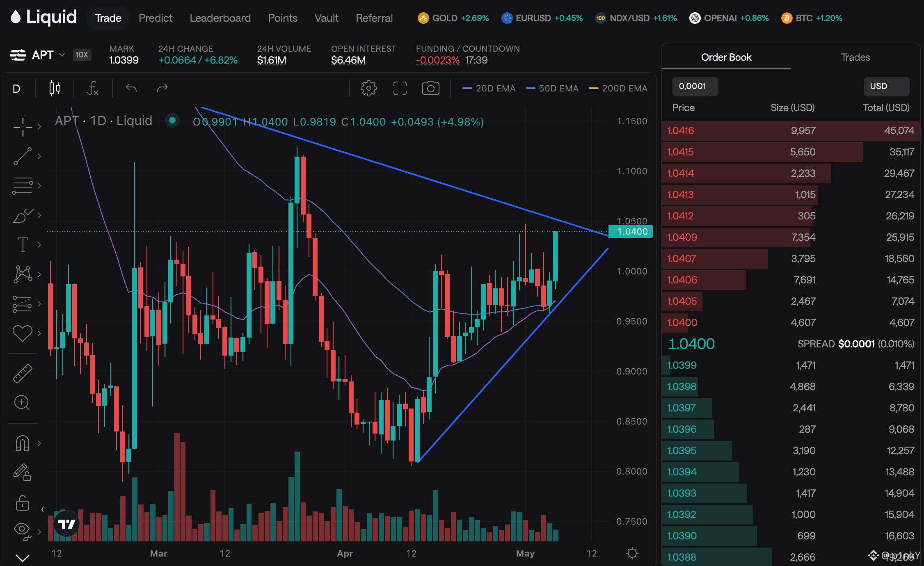924x566 pixels.
Task: Select the trend line drawing tool
Action: pos(23,156)
